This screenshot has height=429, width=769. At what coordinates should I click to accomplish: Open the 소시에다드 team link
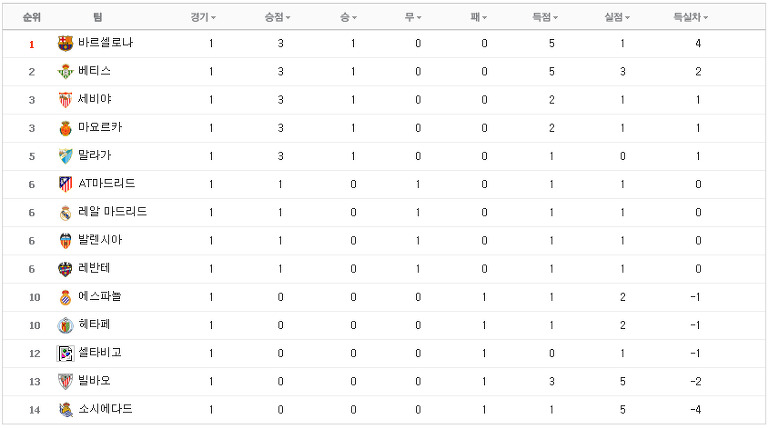pyautogui.click(x=105, y=409)
